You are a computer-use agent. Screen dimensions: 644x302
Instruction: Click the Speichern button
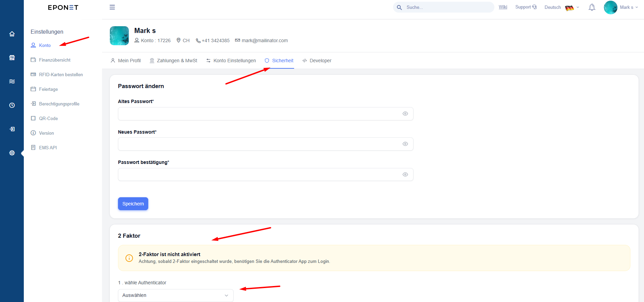pos(133,204)
